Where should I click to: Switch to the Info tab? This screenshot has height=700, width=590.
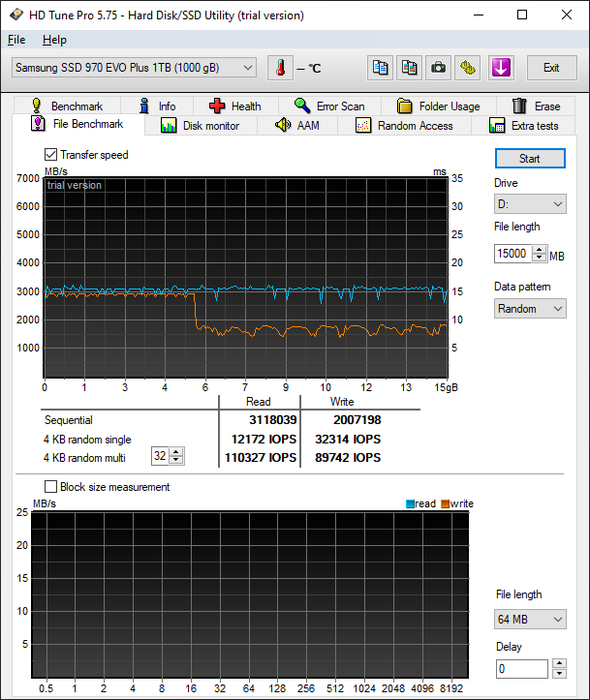[157, 106]
